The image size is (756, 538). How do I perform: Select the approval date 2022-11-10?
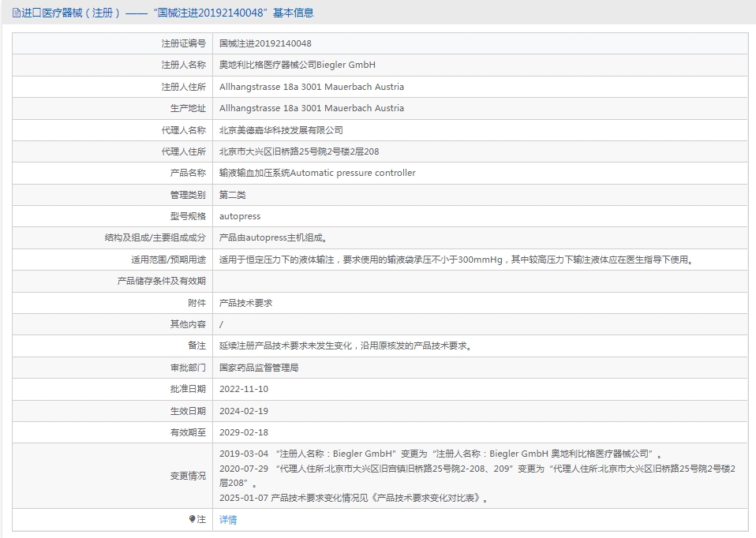pos(244,389)
